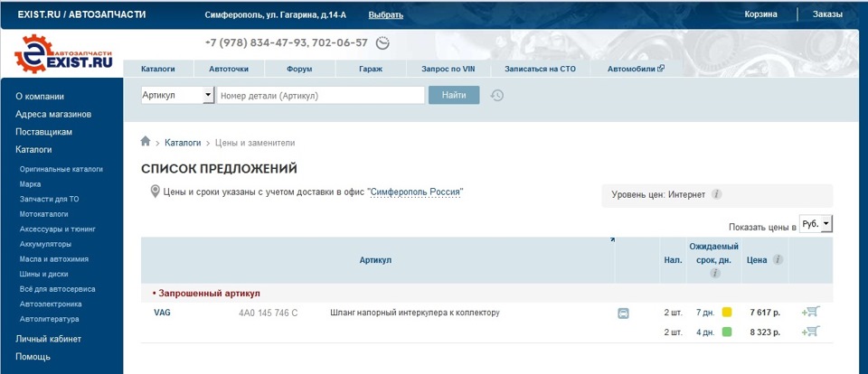Sort by Ожидаемый срок, дн. header
The height and width of the screenshot is (374, 868).
pyautogui.click(x=714, y=253)
